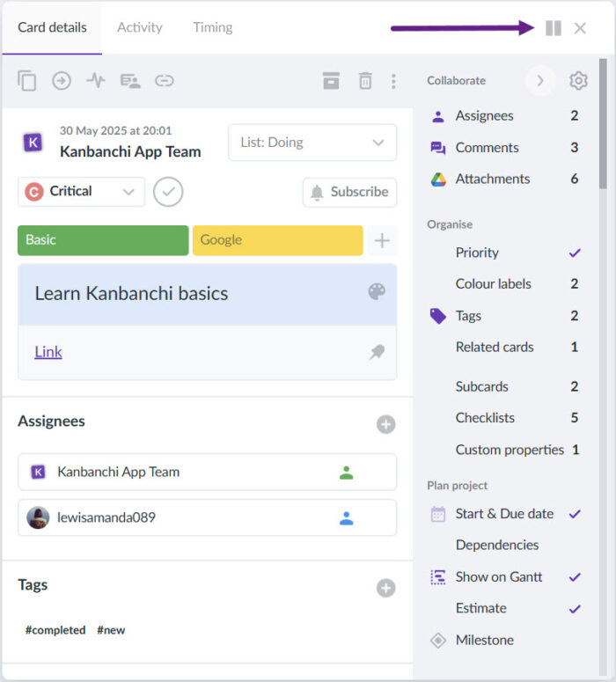Mark card done with round checkmark
Viewport: 616px width, 682px height.
pyautogui.click(x=168, y=191)
